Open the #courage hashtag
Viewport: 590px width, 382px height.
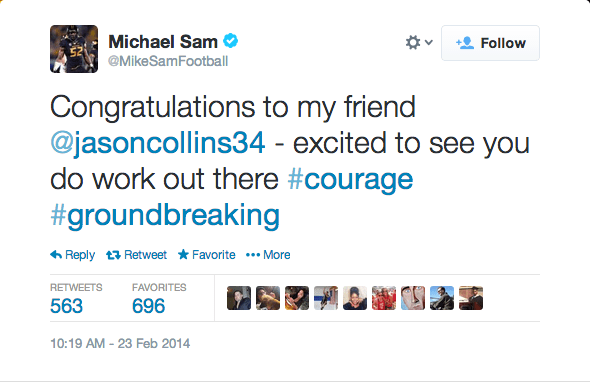350,179
